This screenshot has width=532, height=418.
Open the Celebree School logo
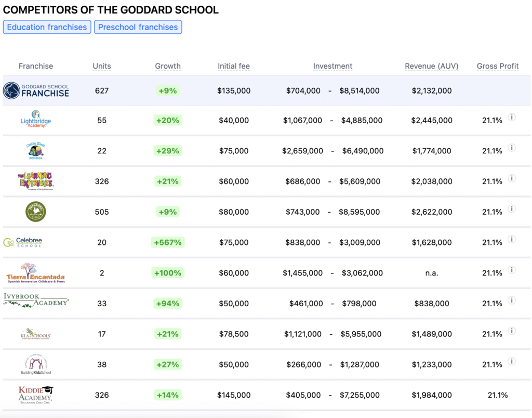(x=23, y=242)
